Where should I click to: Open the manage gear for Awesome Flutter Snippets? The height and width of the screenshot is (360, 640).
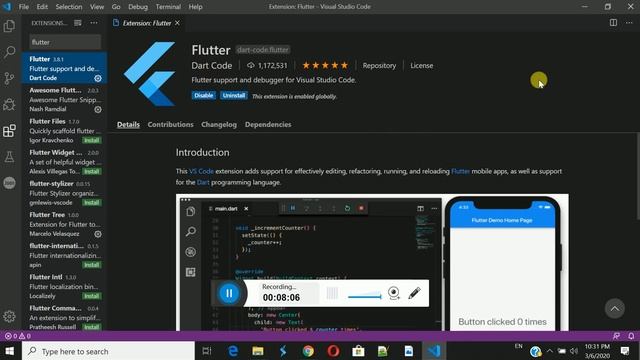[x=98, y=109]
